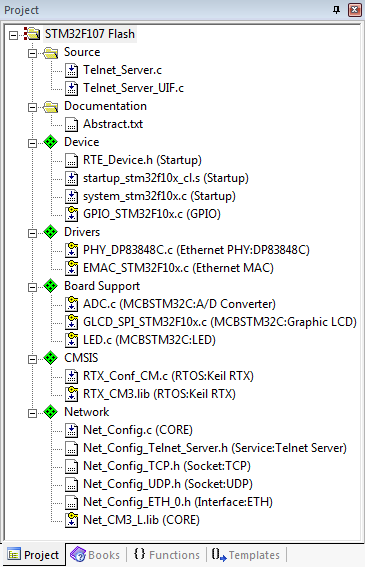
Task: Click the Board Support green diamond icon
Action: click(51, 286)
